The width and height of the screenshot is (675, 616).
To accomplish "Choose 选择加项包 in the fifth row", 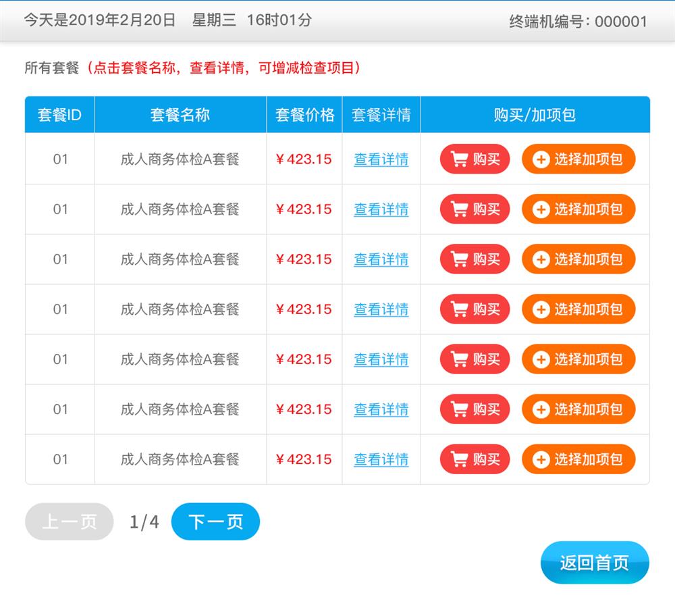I will tap(578, 359).
